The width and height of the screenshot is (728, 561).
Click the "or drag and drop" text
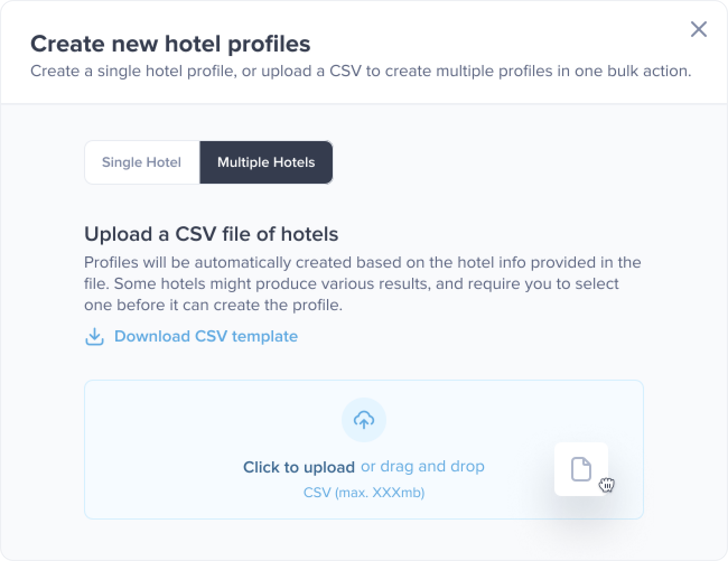pos(423,466)
